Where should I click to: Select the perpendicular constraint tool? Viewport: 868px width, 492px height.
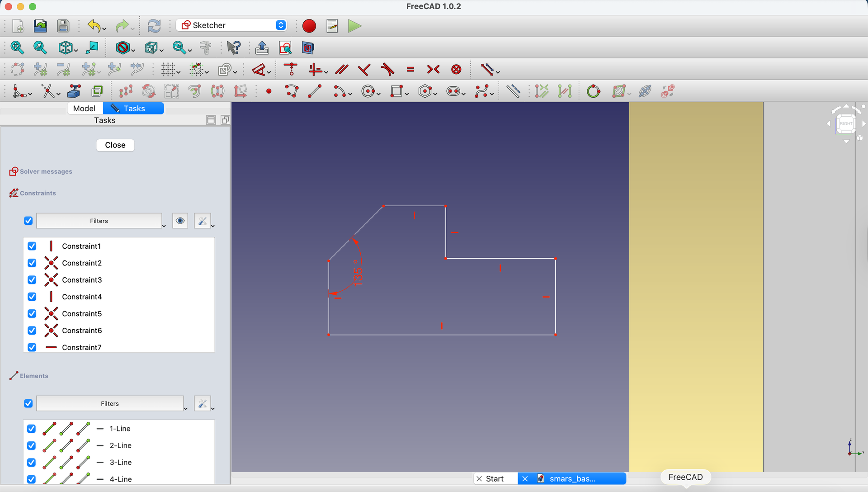click(x=364, y=70)
